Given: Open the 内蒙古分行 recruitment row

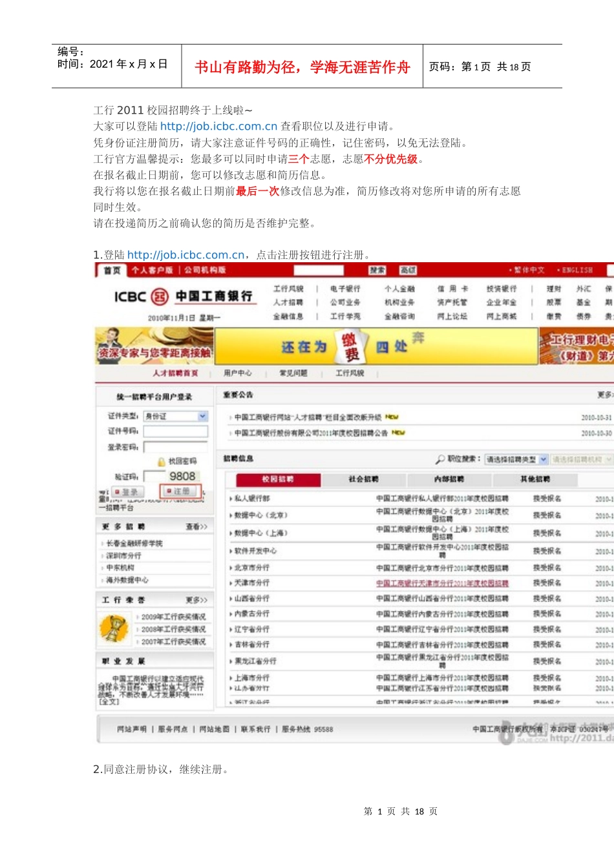Looking at the screenshot, I should click(252, 614).
